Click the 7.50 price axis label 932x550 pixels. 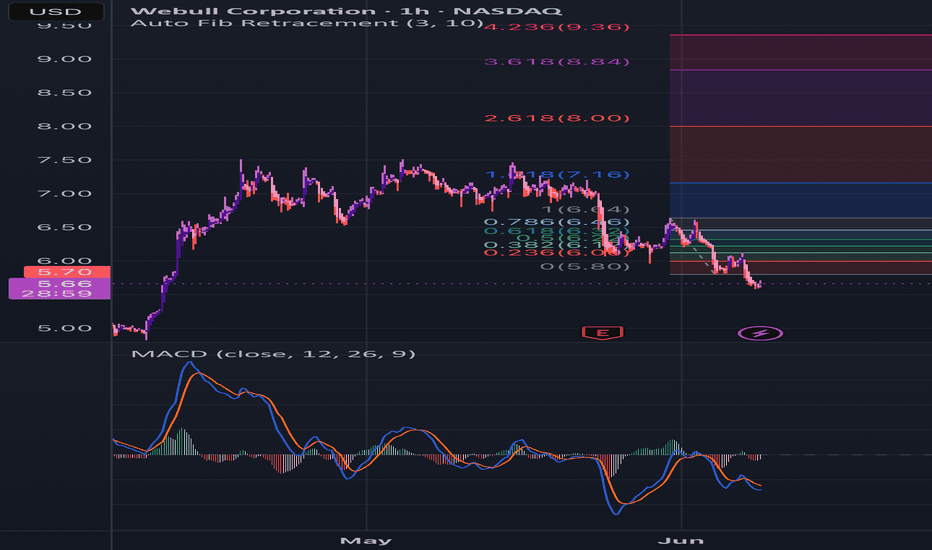(64, 160)
